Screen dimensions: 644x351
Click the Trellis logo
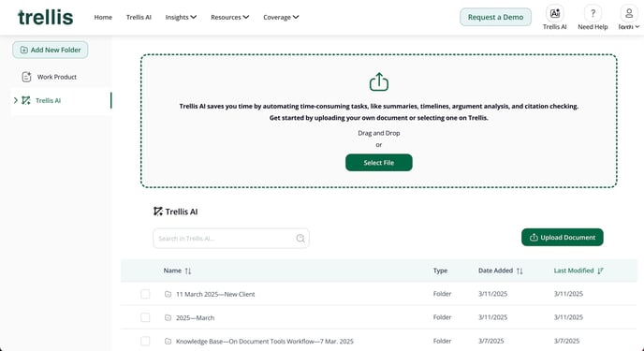[45, 17]
